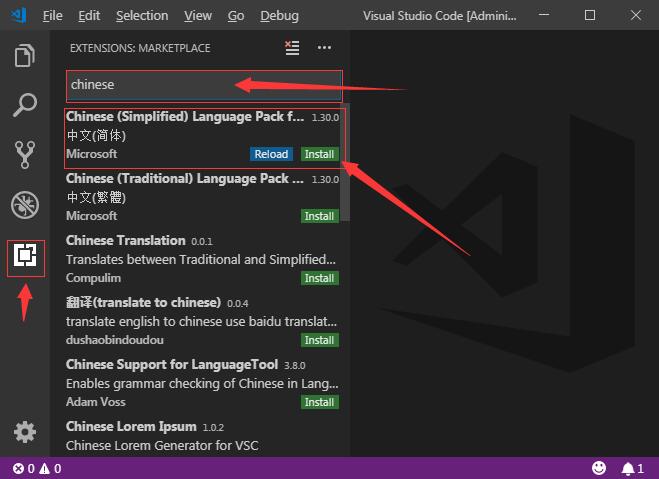
Task: Click the Compulim publisher name
Action: pos(93,278)
